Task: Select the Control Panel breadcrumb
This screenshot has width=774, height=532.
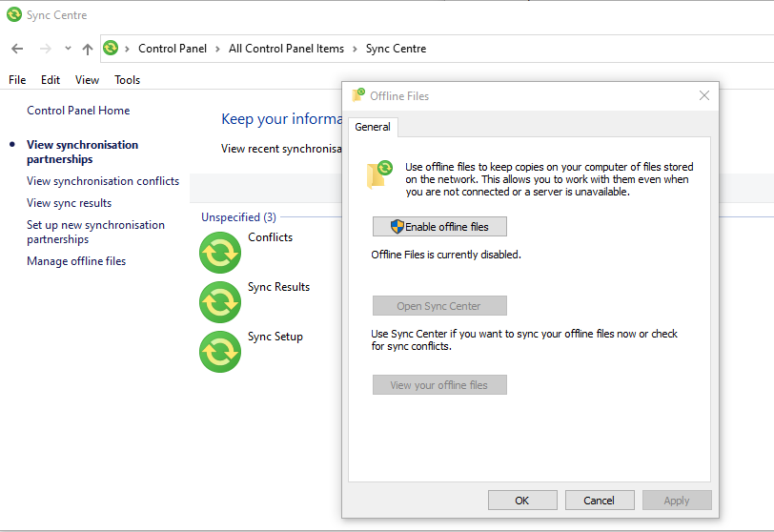Action: pos(173,49)
